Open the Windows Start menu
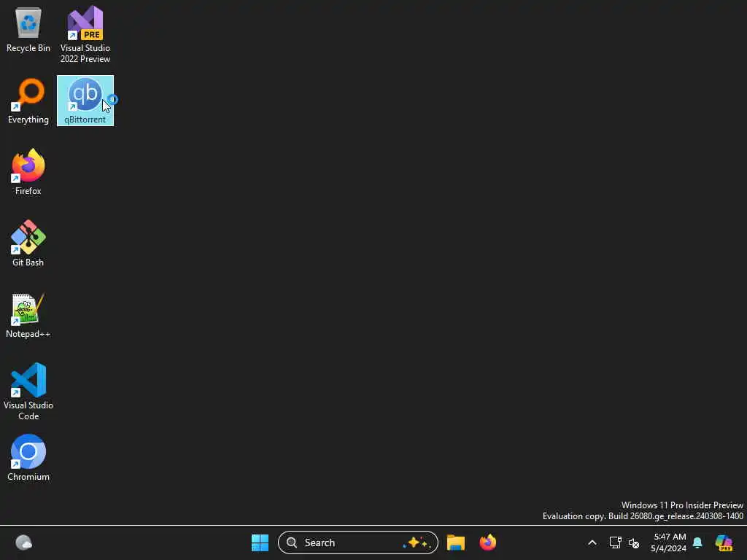747x560 pixels. pyautogui.click(x=260, y=542)
